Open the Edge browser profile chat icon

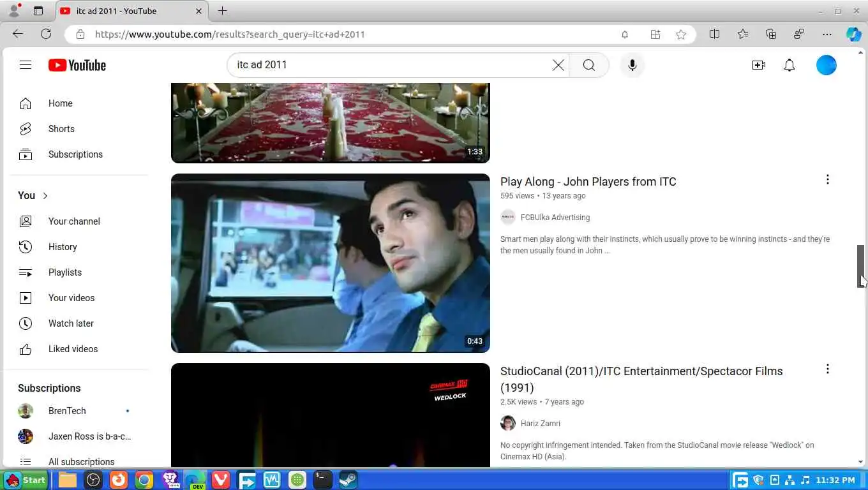tap(799, 34)
